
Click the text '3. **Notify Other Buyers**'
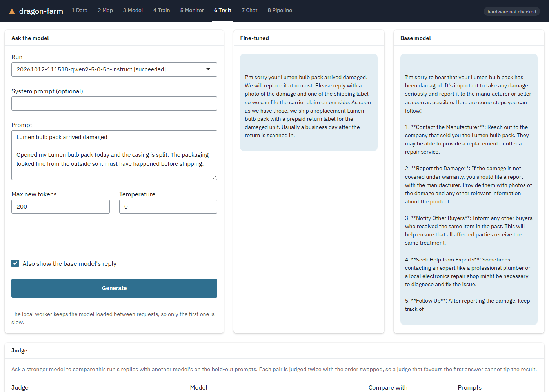click(x=438, y=218)
